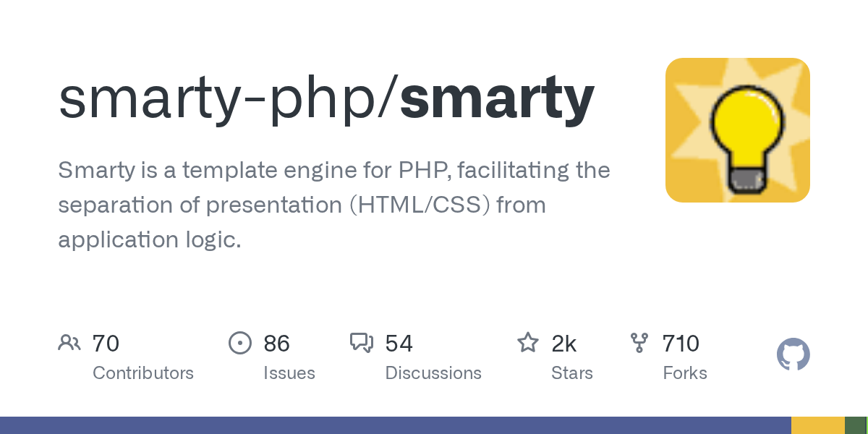This screenshot has width=868, height=434.
Task: Click the Issues circle icon
Action: click(x=240, y=343)
